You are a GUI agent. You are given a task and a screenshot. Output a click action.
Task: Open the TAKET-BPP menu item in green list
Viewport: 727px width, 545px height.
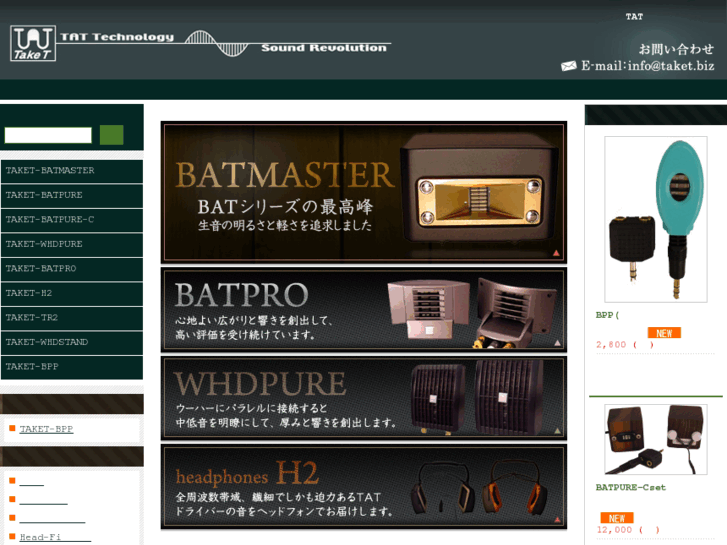72,368
